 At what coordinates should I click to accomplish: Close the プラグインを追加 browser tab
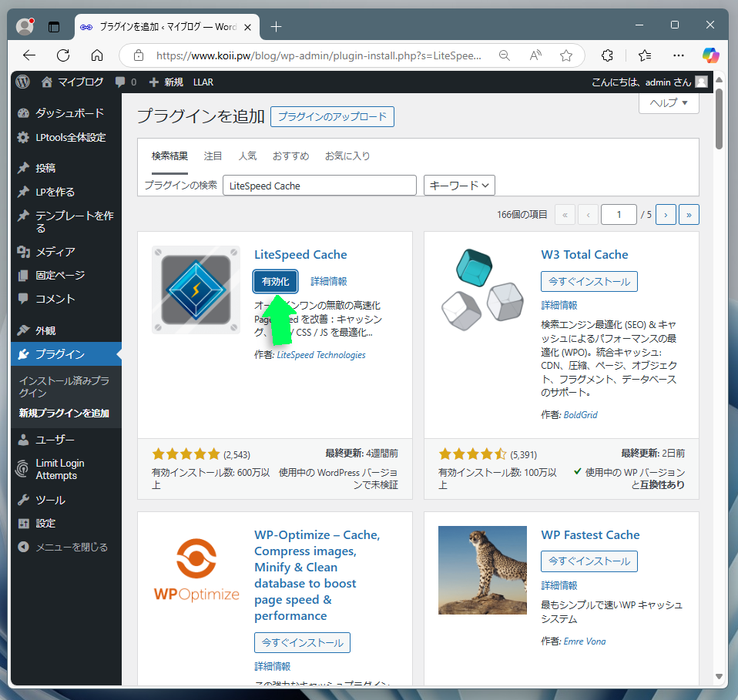pos(247,27)
